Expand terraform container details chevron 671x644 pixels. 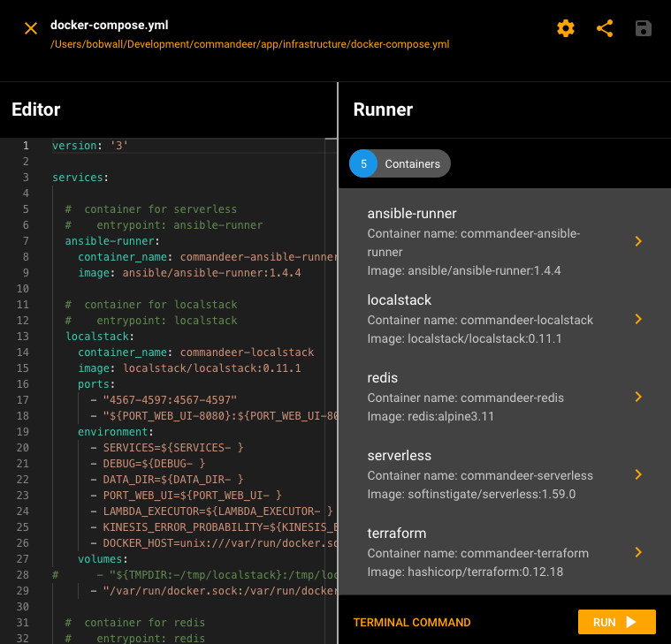coord(638,552)
